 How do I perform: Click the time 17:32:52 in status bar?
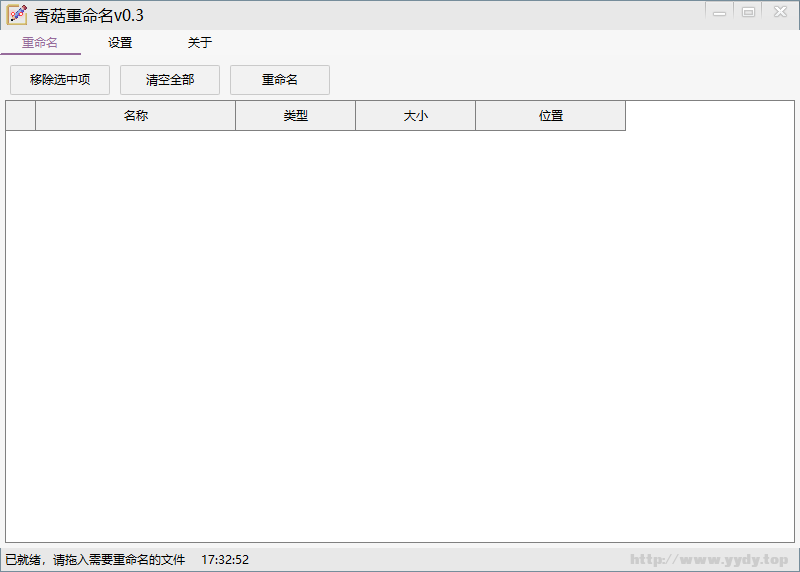coord(225,560)
